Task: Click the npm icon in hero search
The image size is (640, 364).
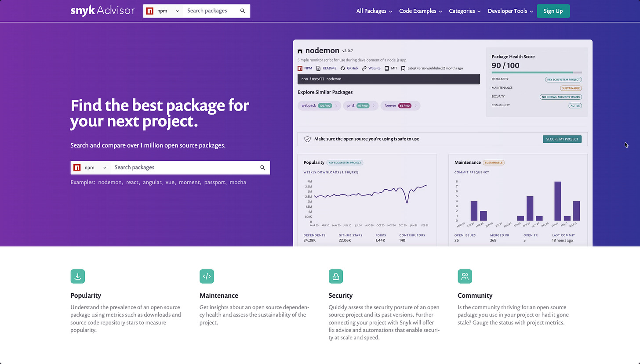Action: (x=77, y=168)
